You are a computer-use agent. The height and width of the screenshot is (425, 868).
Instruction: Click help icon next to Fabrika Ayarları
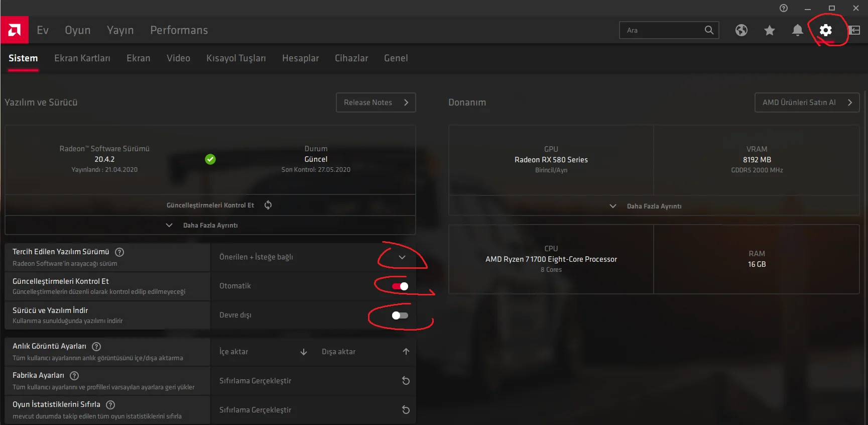coord(74,376)
